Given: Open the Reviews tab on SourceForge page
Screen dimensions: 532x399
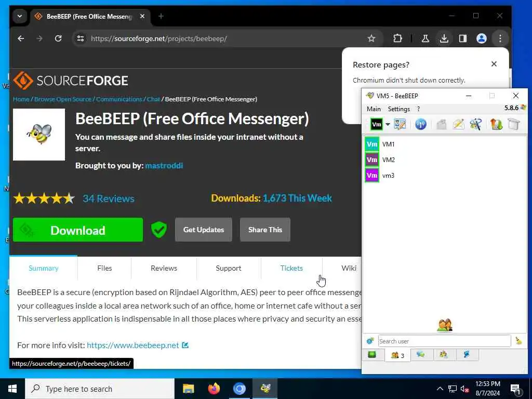Looking at the screenshot, I should (x=164, y=268).
